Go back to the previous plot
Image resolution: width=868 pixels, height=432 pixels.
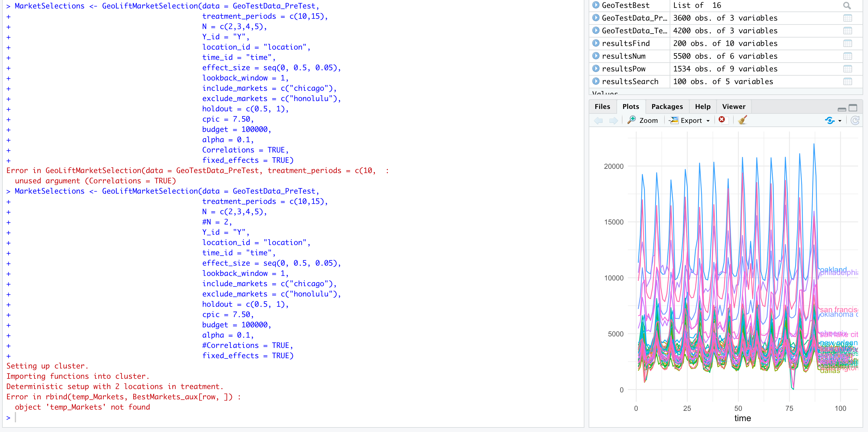pyautogui.click(x=598, y=120)
